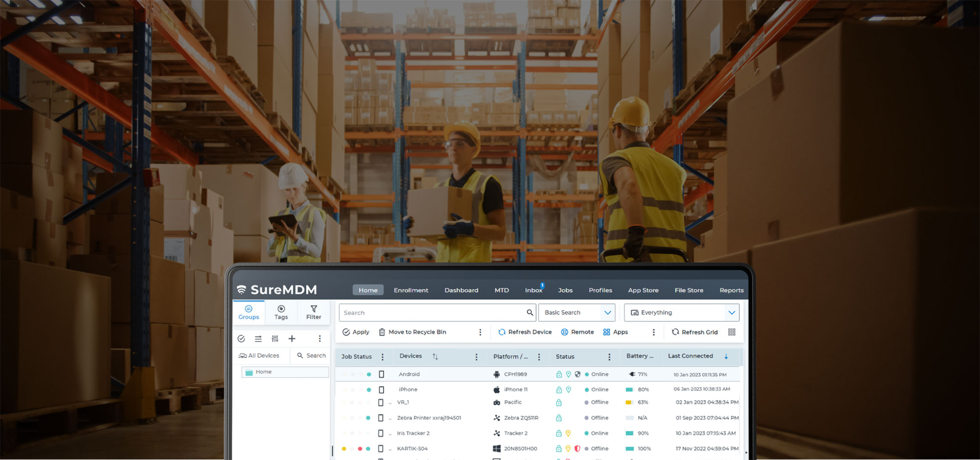Screen dimensions: 980x460
Task: Click the list lines icon in groups toolbar
Action: pyautogui.click(x=258, y=339)
